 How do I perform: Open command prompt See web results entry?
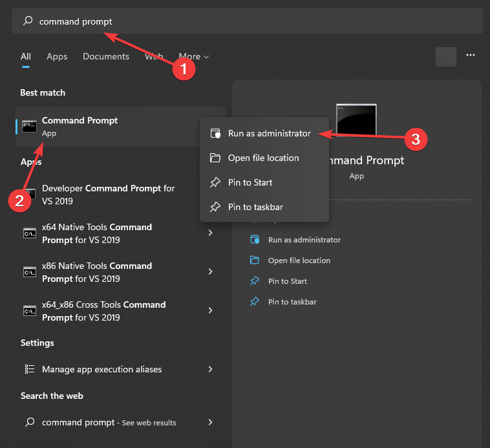tap(119, 422)
